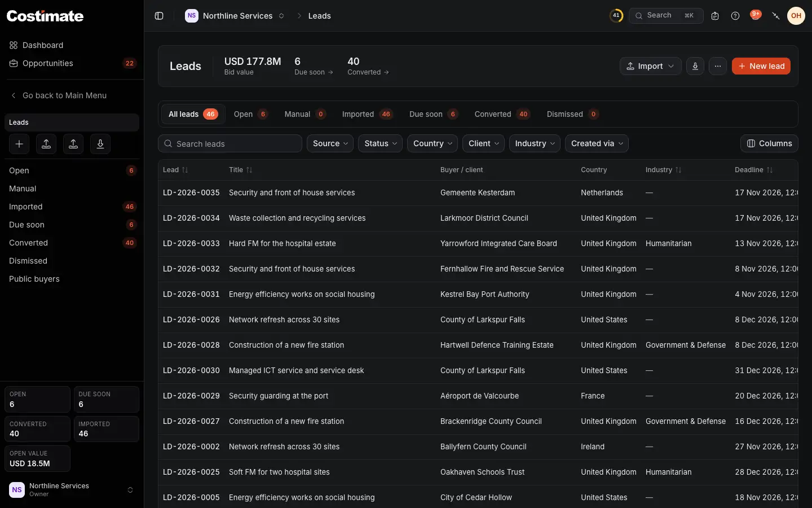Expand the Northline Services Owner account menu
This screenshot has height=508, width=812.
click(x=72, y=490)
